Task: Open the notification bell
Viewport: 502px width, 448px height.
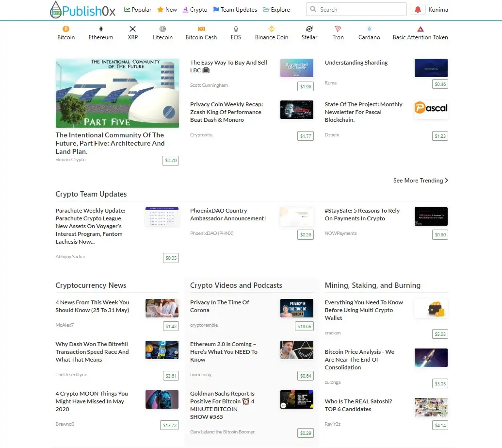Action: click(418, 10)
